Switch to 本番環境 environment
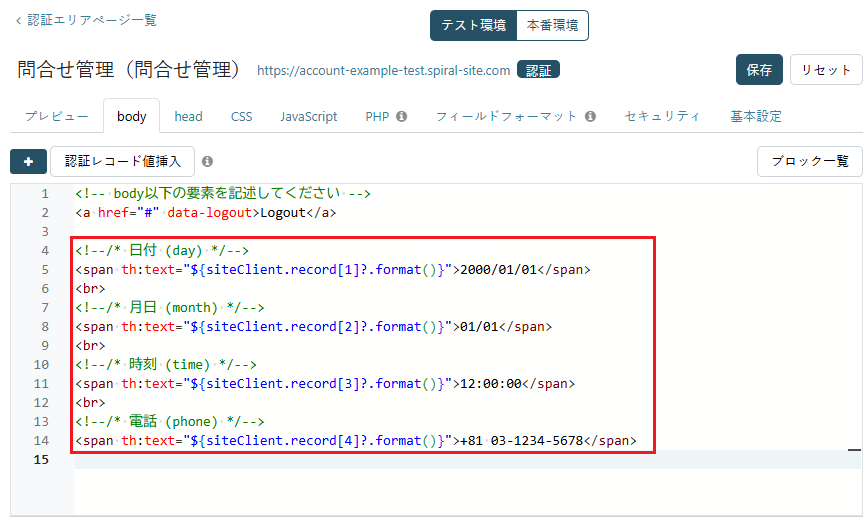Image resolution: width=868 pixels, height=517 pixels. click(x=552, y=25)
